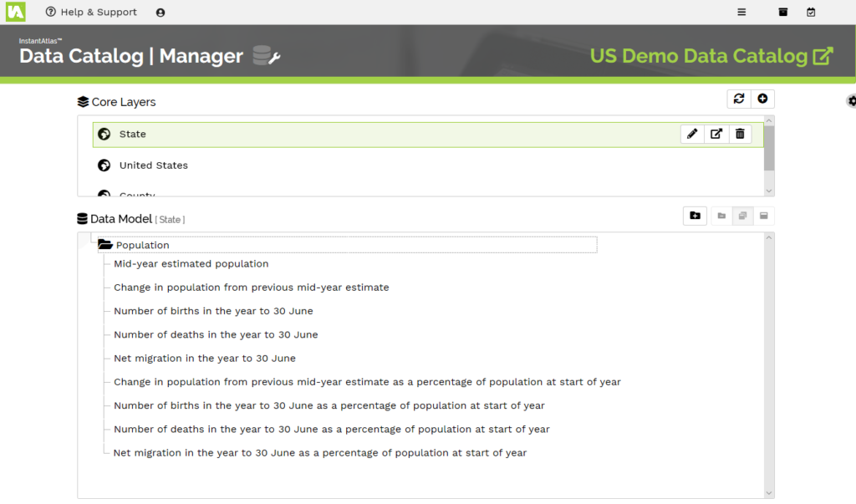Click the settings gear at right edge
Screen dimensions: 856x504
(x=852, y=101)
